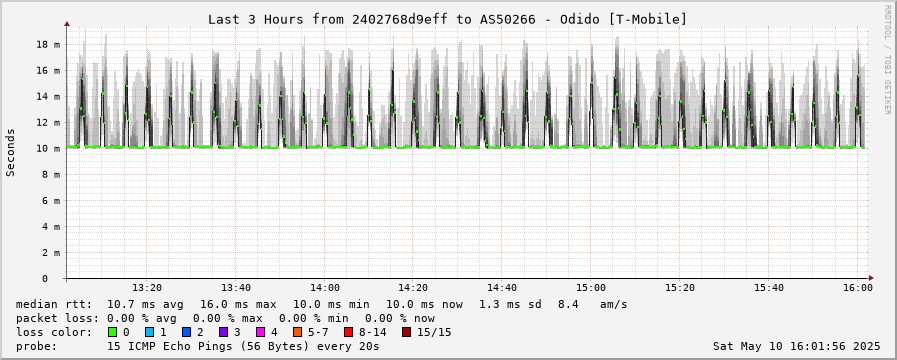Click the red 8-14 loss swatch
The width and height of the screenshot is (897, 360).
(348, 332)
